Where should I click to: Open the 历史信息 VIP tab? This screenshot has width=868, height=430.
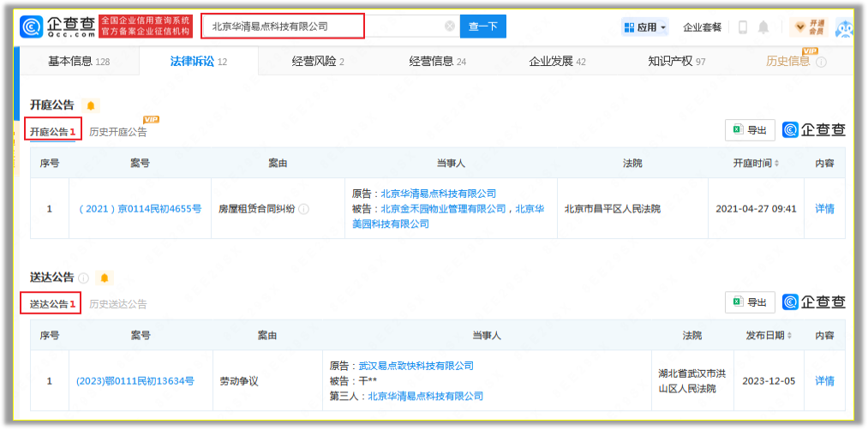click(x=788, y=62)
